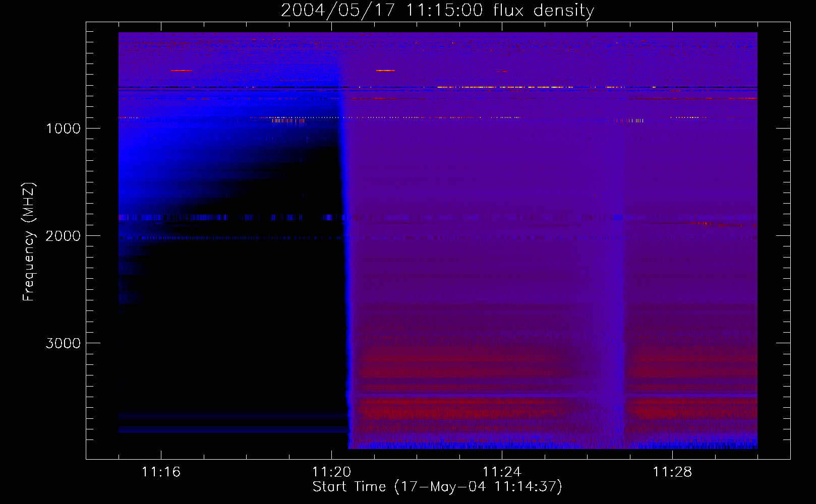Click the 11:28 time tick label

pyautogui.click(x=672, y=472)
